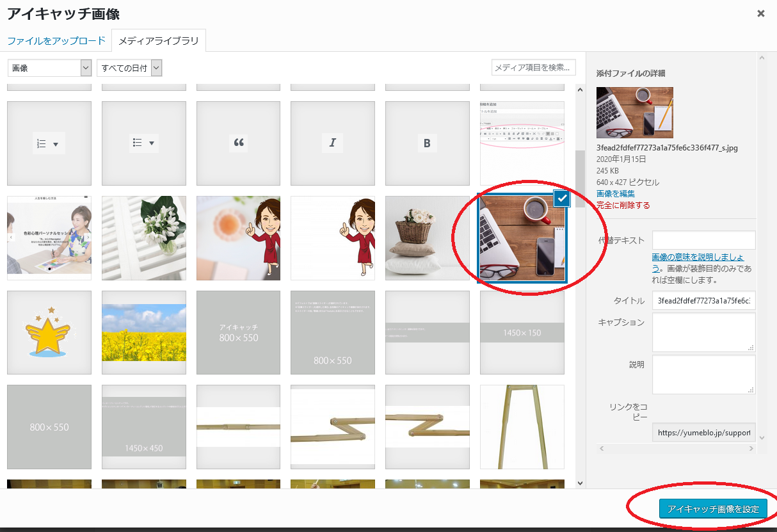Click the 完全に削除する link
777x532 pixels.
point(623,205)
